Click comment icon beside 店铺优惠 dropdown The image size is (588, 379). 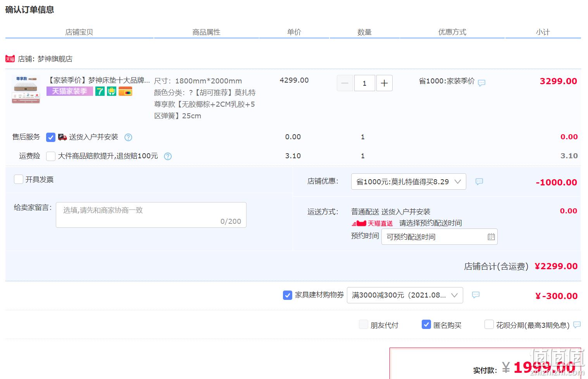(479, 182)
